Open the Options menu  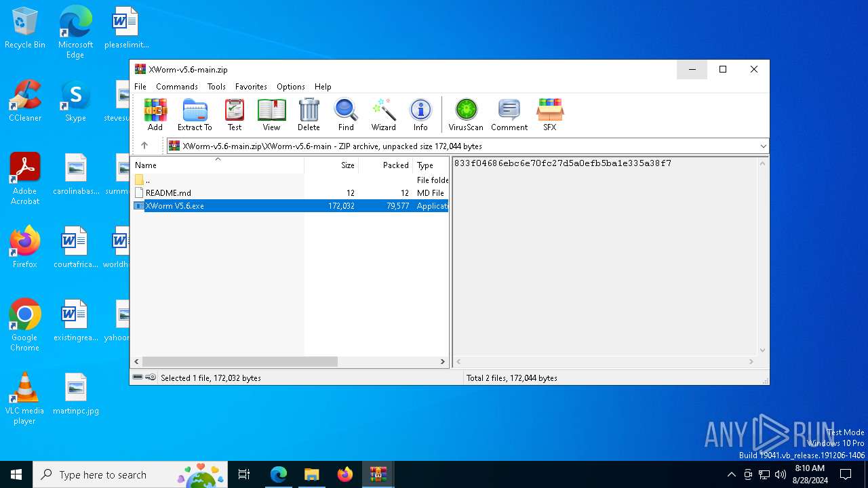291,87
